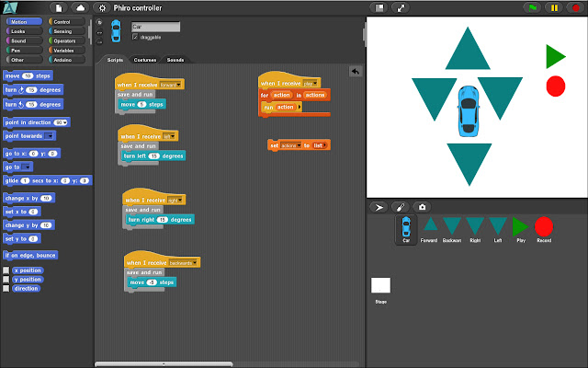
Task: Open the cloud menu icon
Action: (80, 8)
